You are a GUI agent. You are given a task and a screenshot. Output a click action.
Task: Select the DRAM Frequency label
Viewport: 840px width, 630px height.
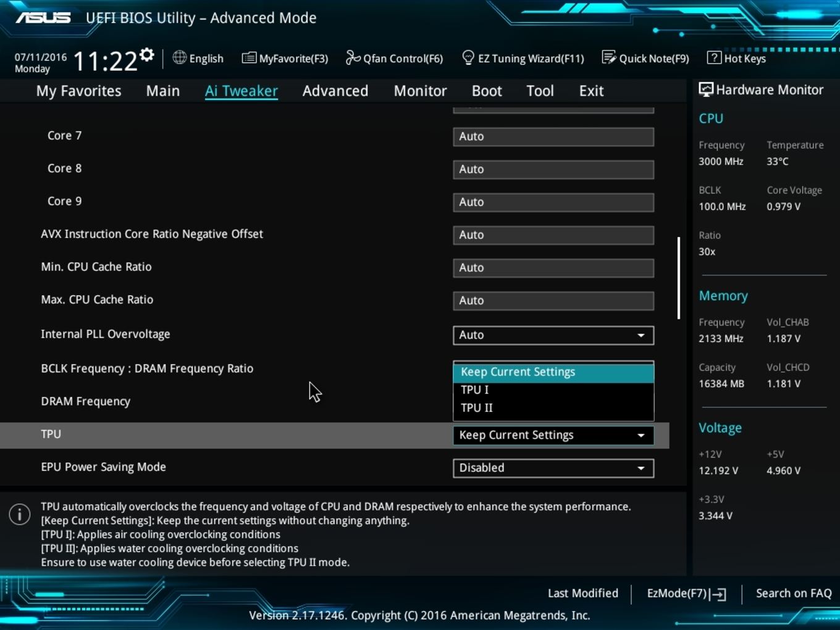[x=86, y=401]
